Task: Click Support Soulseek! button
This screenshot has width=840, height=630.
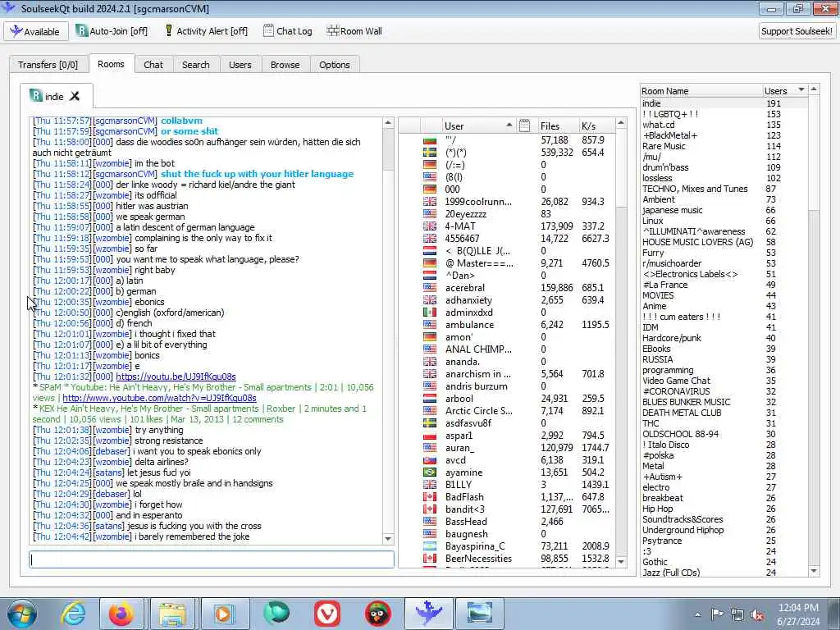Action: click(797, 31)
